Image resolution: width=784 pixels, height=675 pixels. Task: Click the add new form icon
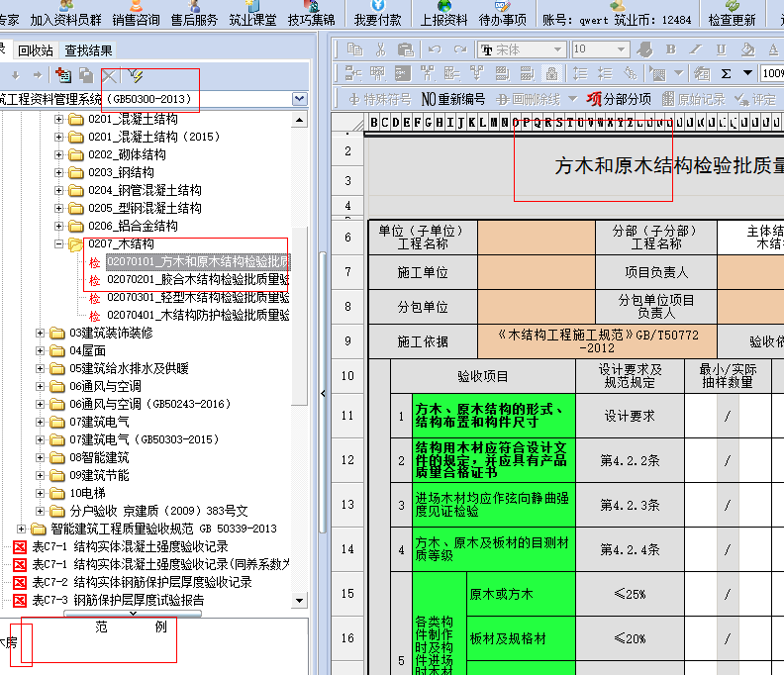click(x=62, y=75)
